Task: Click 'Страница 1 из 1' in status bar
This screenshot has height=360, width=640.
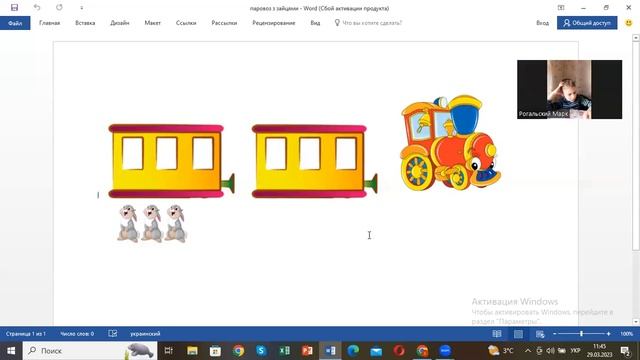Action: click(26, 334)
